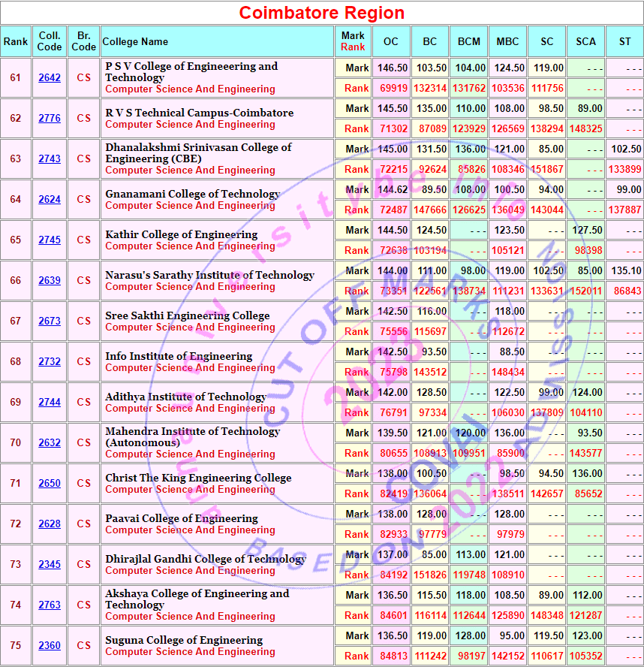
Task: Open college code 2345 link
Action: 50,564
